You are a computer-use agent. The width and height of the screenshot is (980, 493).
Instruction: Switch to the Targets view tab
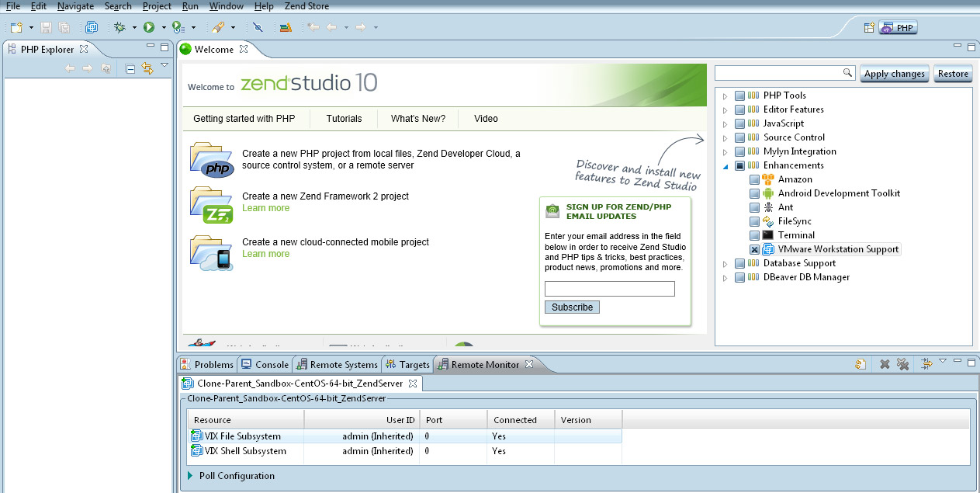coord(408,364)
